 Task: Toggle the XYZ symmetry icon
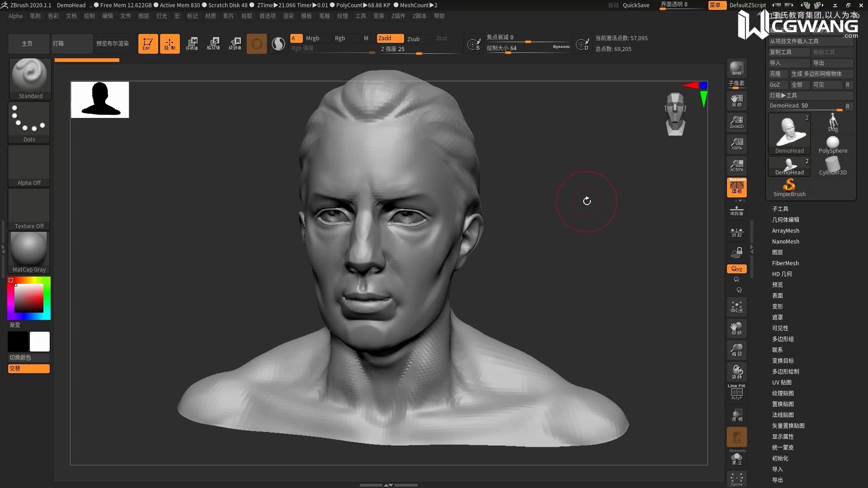pyautogui.click(x=736, y=269)
